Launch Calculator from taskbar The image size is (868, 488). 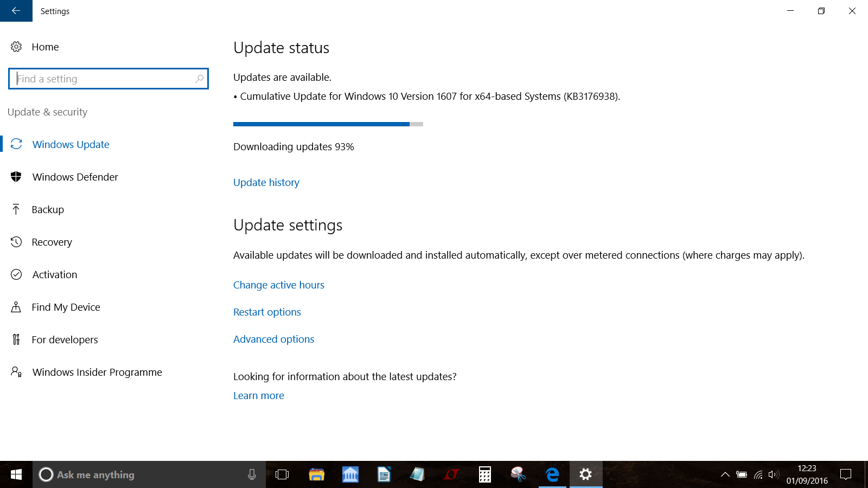coord(485,474)
